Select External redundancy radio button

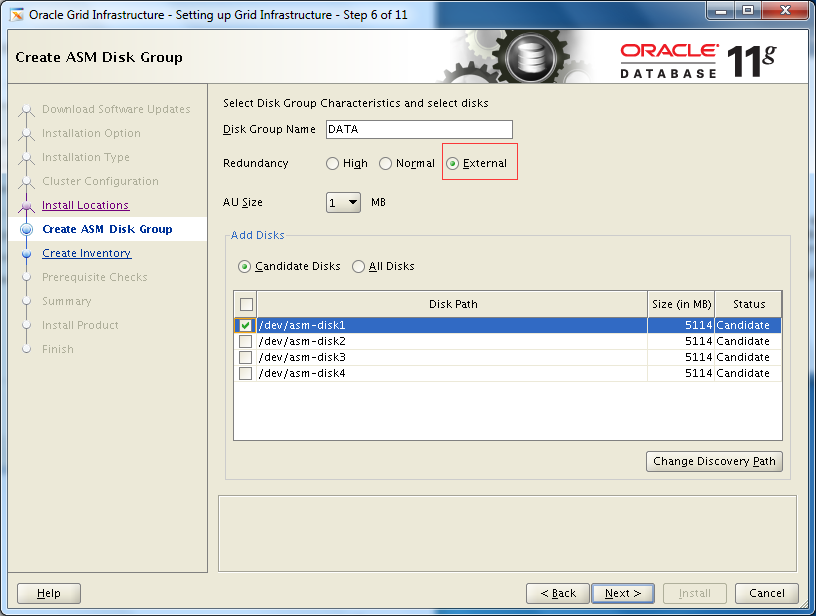click(x=453, y=163)
